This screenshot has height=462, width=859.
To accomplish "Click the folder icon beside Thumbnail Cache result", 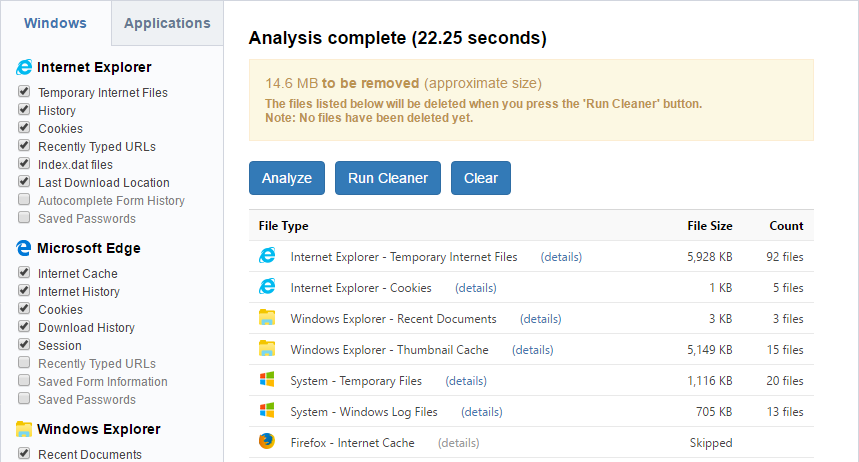I will point(267,350).
